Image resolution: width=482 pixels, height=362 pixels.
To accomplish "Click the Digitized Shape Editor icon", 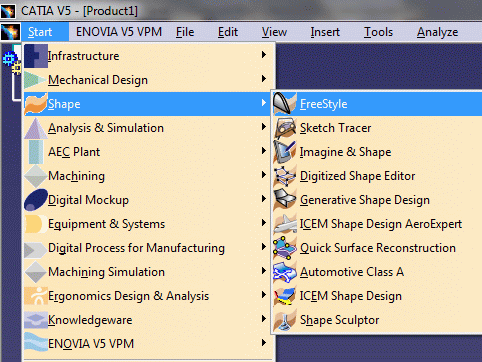I will [285, 176].
